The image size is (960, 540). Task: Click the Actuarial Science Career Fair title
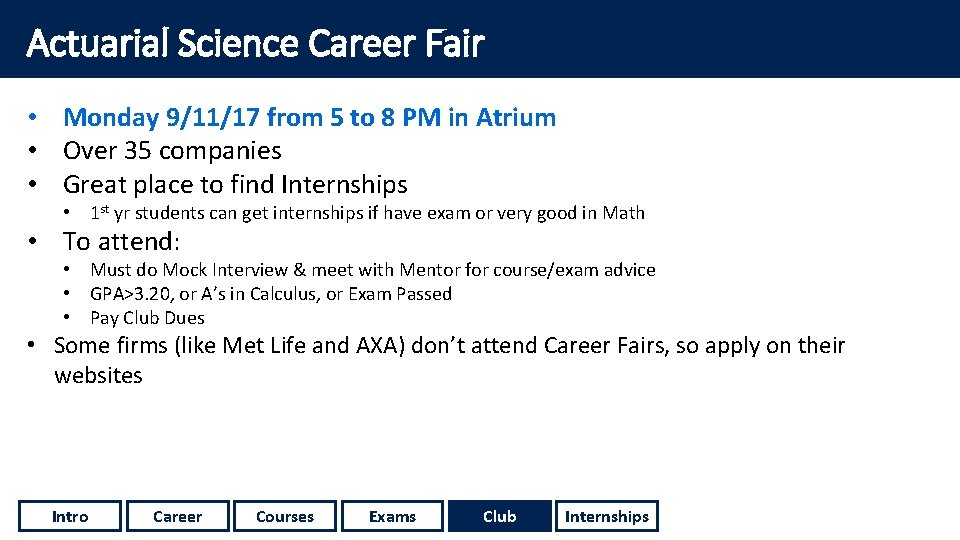(x=255, y=43)
